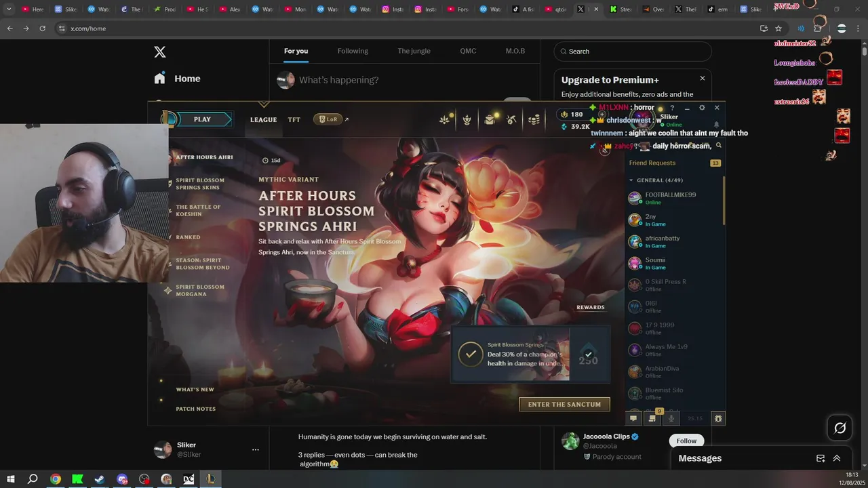Select the M.O.B tab on X
Viewport: 868px width, 488px height.
tap(515, 51)
